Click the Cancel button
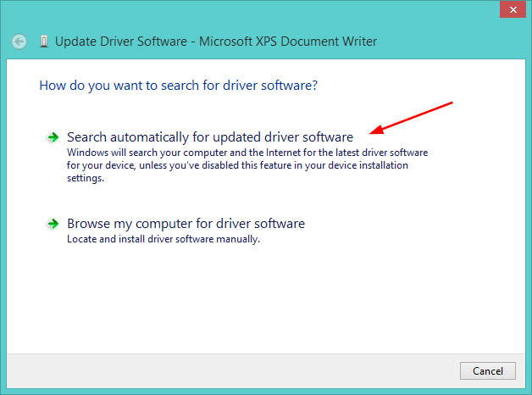 (x=488, y=371)
